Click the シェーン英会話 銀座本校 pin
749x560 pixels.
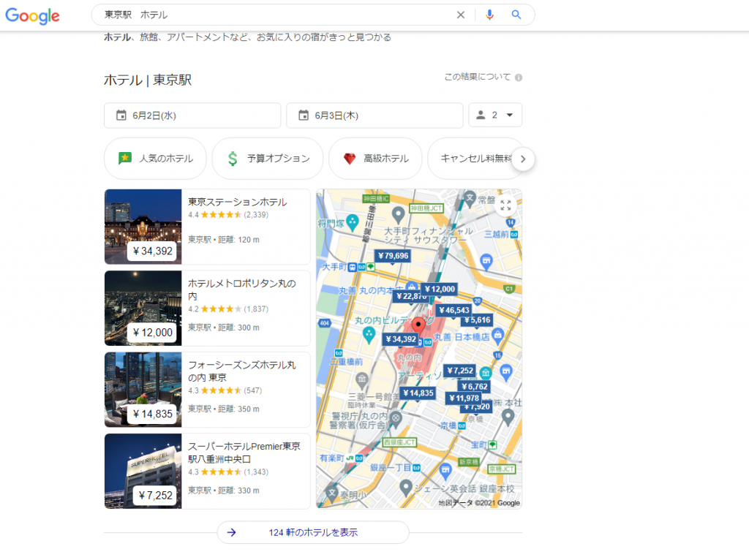tap(405, 488)
